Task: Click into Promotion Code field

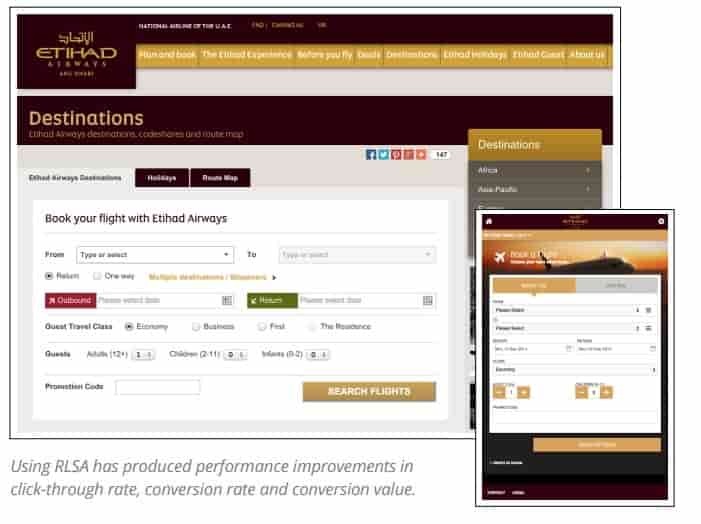Action: [158, 387]
